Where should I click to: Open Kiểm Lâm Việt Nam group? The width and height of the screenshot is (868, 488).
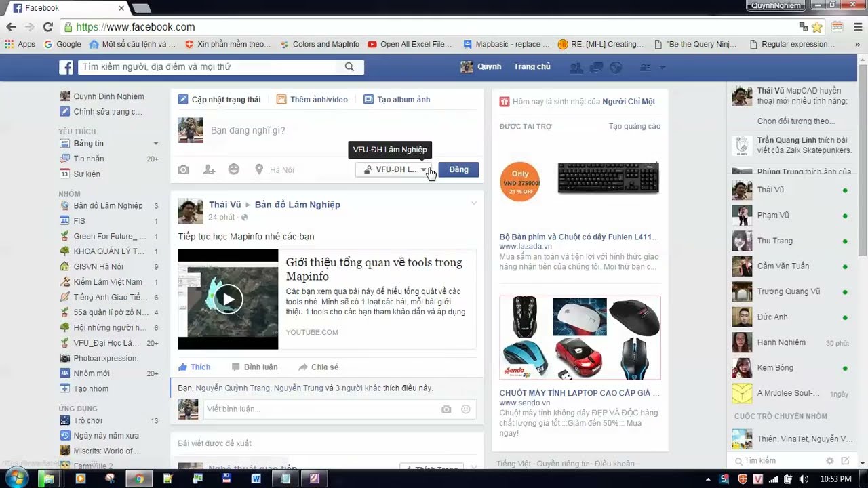[108, 282]
